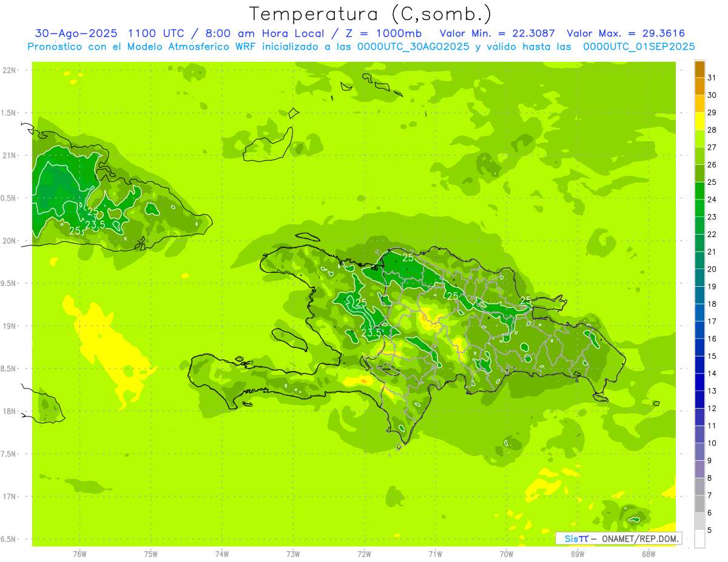Click the "23.5" contour label over eastern Cuba
728x562 pixels.
[95, 225]
